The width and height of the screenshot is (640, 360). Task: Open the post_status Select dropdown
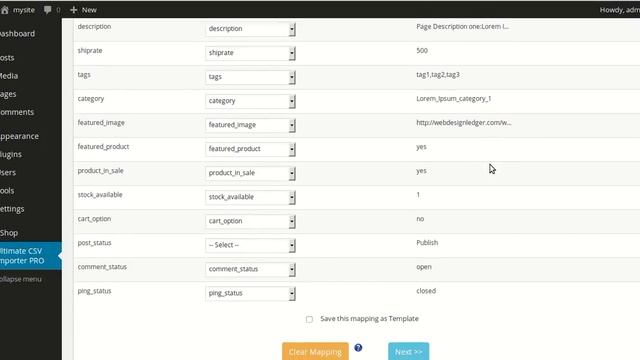[250, 245]
